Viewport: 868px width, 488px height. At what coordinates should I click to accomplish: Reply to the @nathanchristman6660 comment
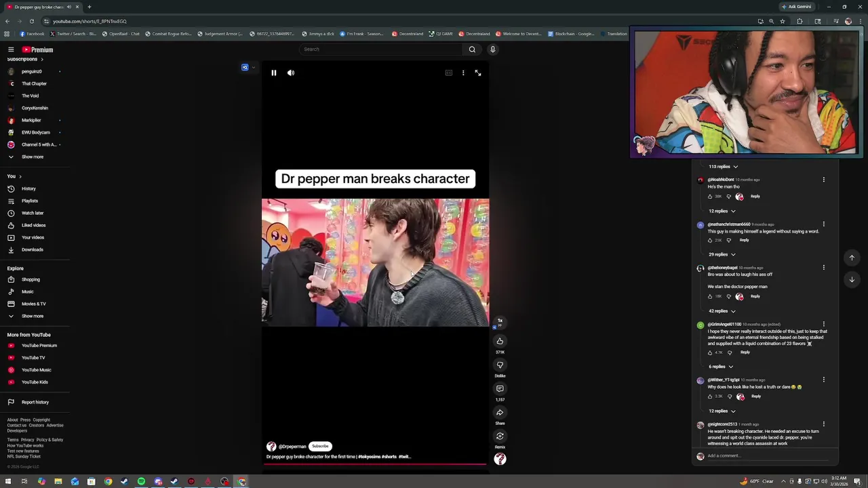745,240
